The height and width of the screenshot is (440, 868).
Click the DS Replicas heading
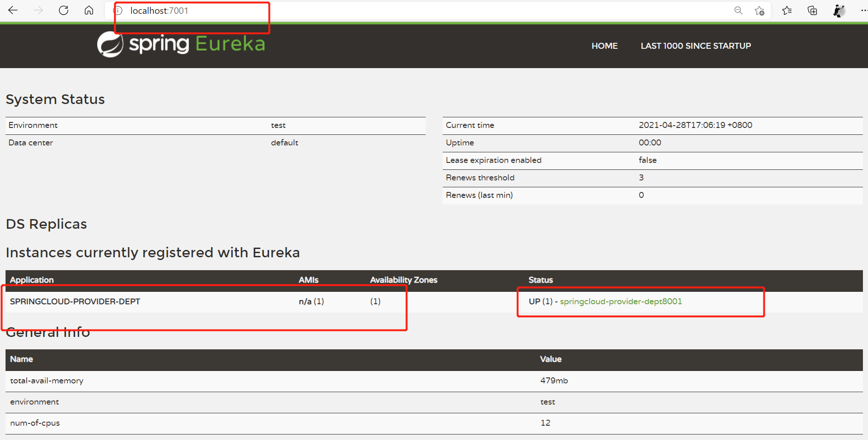(46, 224)
